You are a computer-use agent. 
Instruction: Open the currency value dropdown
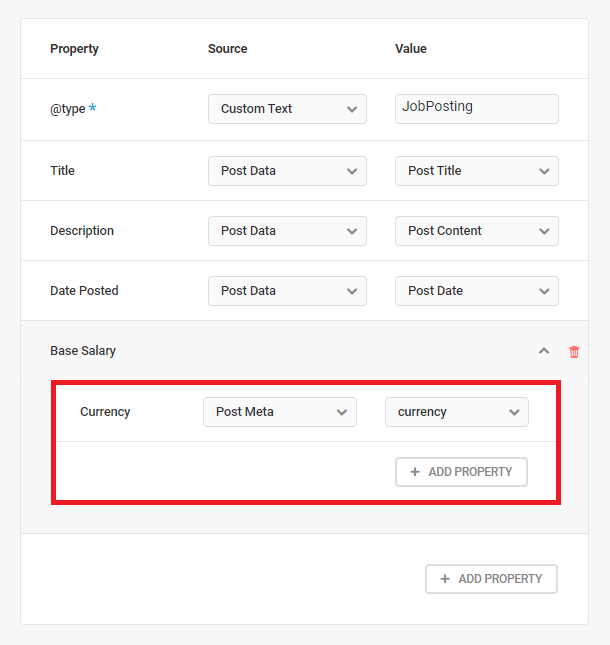point(457,412)
